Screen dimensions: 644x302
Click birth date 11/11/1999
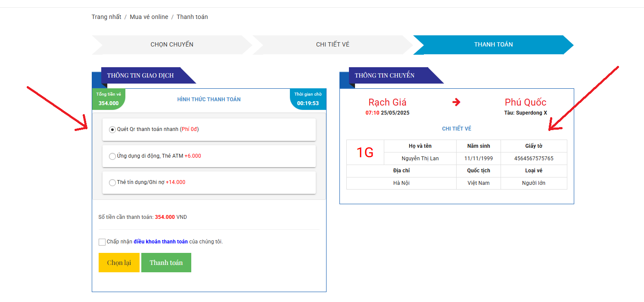[479, 159]
